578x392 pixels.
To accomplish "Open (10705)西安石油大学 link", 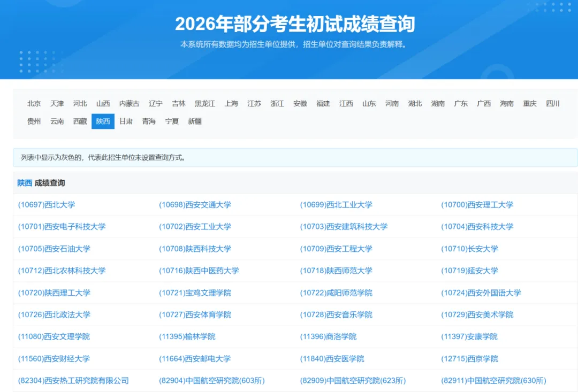I will click(x=54, y=249).
